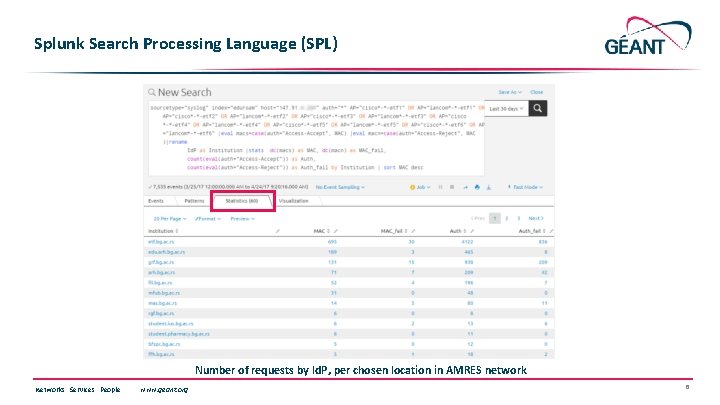
Task: Open the Preview dropdown
Action: pos(242,219)
